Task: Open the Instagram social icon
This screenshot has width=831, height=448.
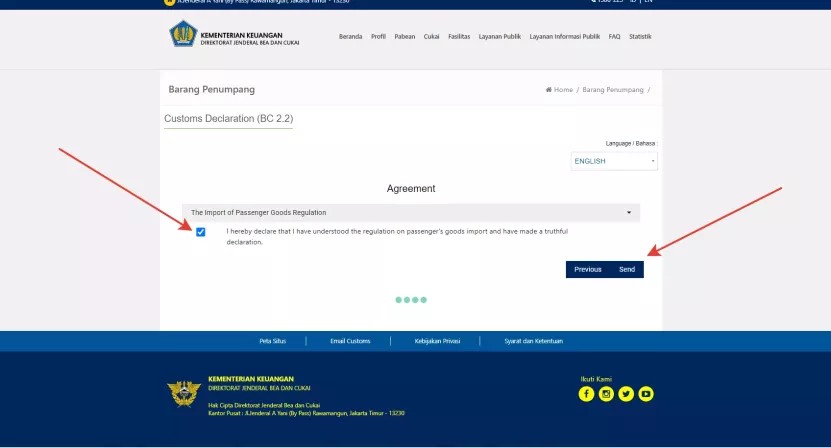Action: click(x=606, y=394)
